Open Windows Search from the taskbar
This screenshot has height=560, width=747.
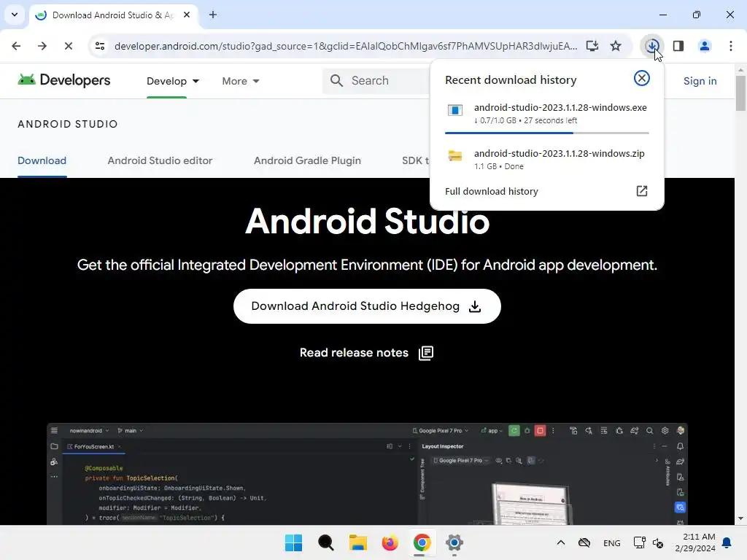(x=326, y=542)
